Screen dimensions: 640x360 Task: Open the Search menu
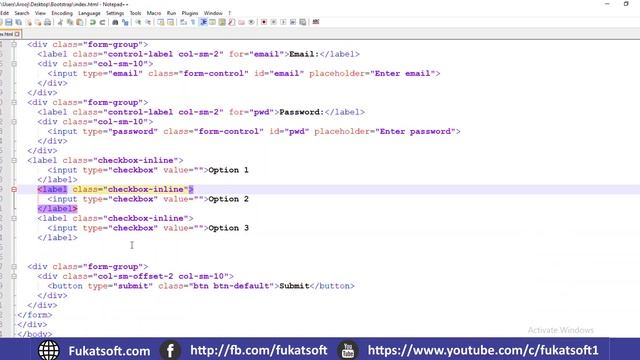tap(22, 13)
